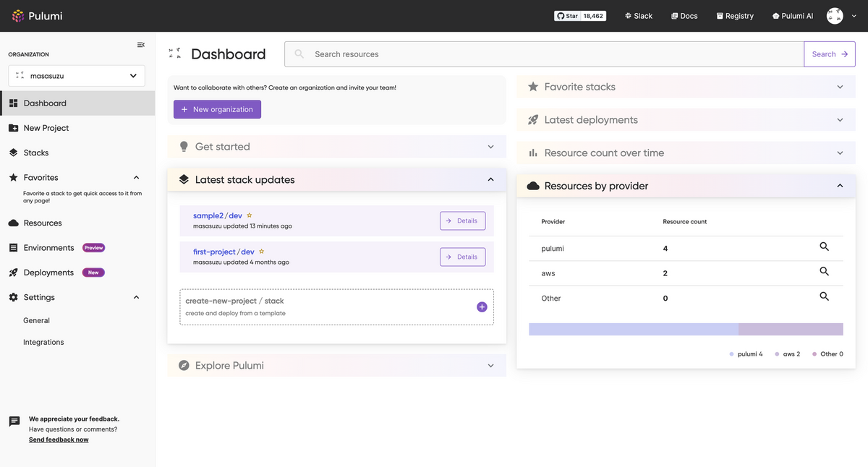
Task: Click the Other 0 legend entry
Action: point(827,354)
